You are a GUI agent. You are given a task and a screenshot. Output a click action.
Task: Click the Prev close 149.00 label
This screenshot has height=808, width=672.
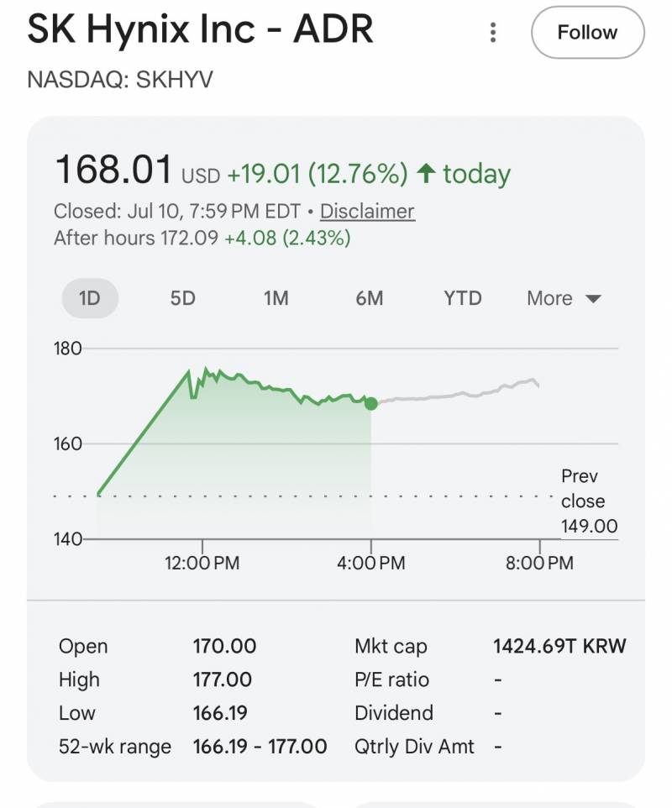click(x=589, y=501)
